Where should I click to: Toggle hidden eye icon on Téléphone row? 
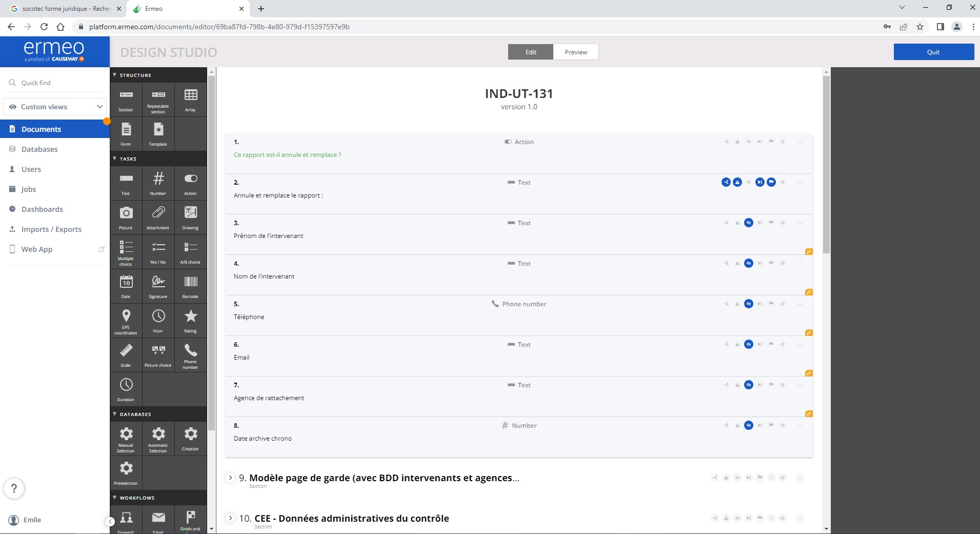[x=749, y=304]
